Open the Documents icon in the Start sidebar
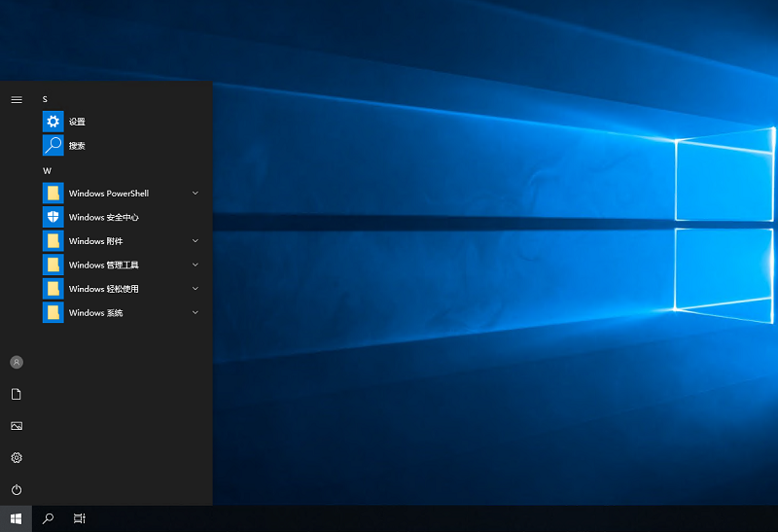The image size is (778, 532). [16, 394]
